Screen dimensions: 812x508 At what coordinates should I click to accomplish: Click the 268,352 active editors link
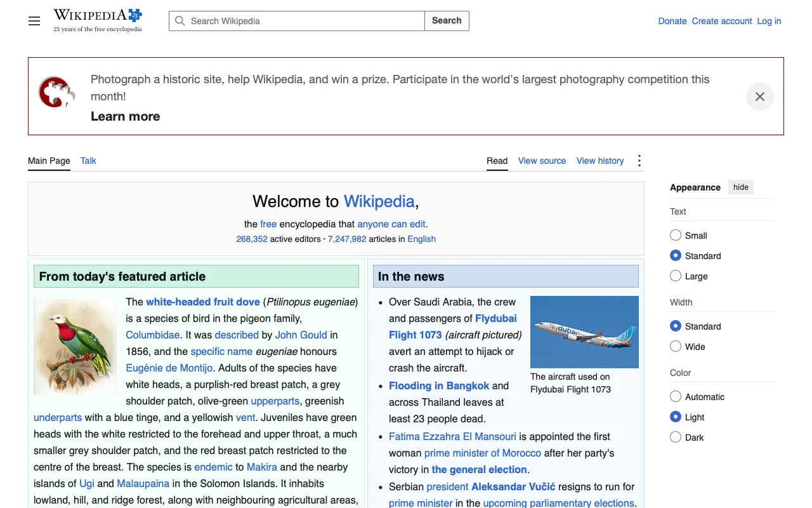click(x=252, y=239)
